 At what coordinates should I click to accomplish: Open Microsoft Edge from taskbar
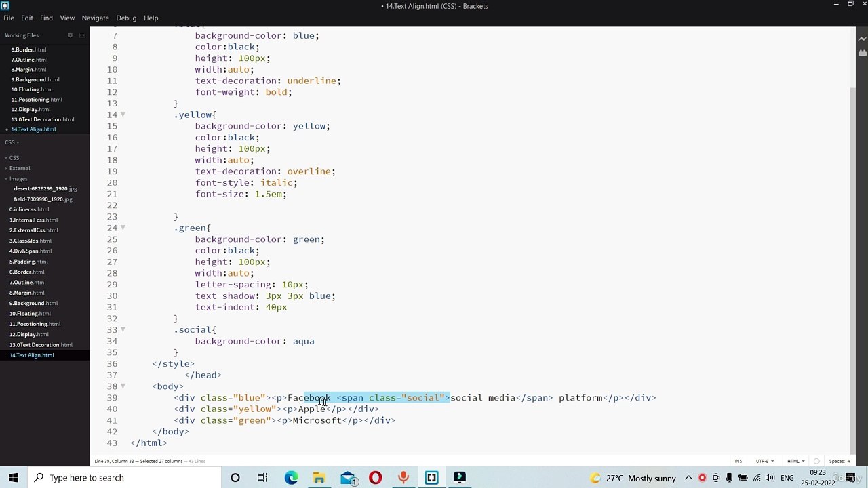[x=291, y=478]
